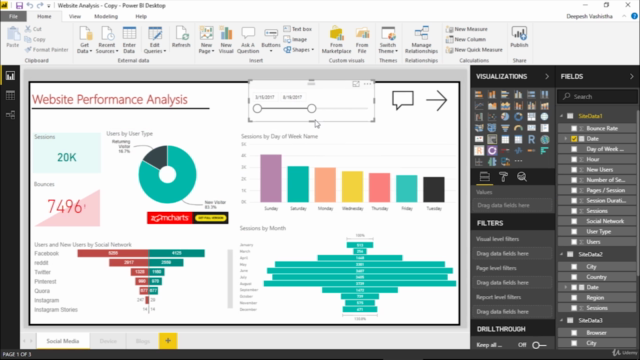Click the right arrow shape on canvas

point(436,100)
